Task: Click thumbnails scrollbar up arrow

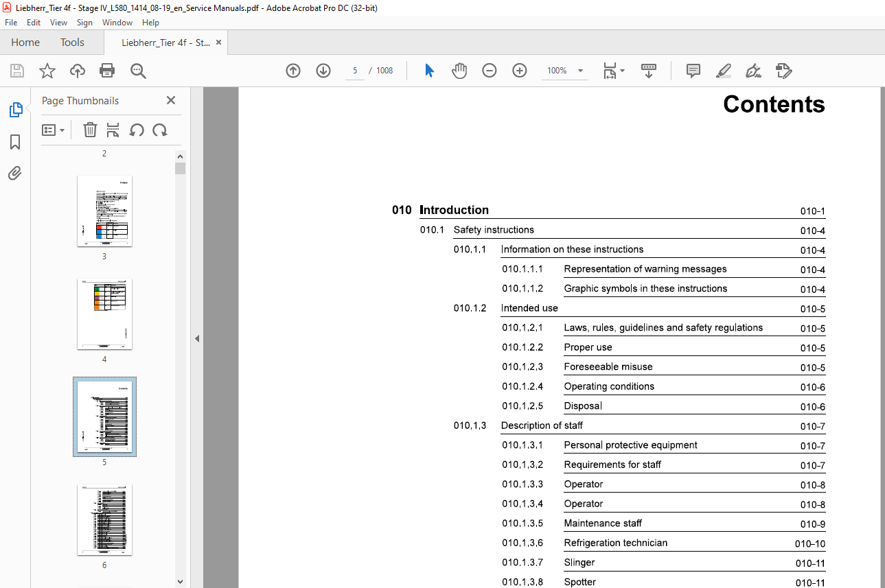Action: coord(180,156)
